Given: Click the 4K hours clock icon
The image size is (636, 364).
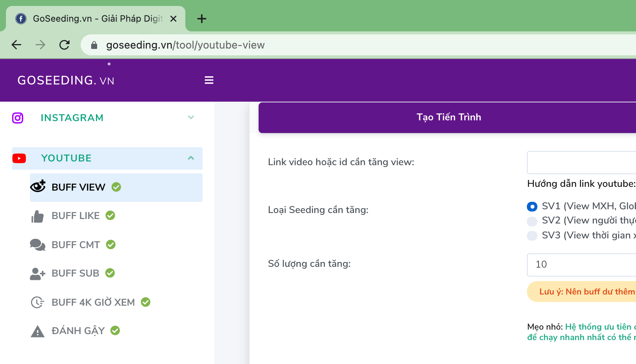Looking at the screenshot, I should point(37,302).
